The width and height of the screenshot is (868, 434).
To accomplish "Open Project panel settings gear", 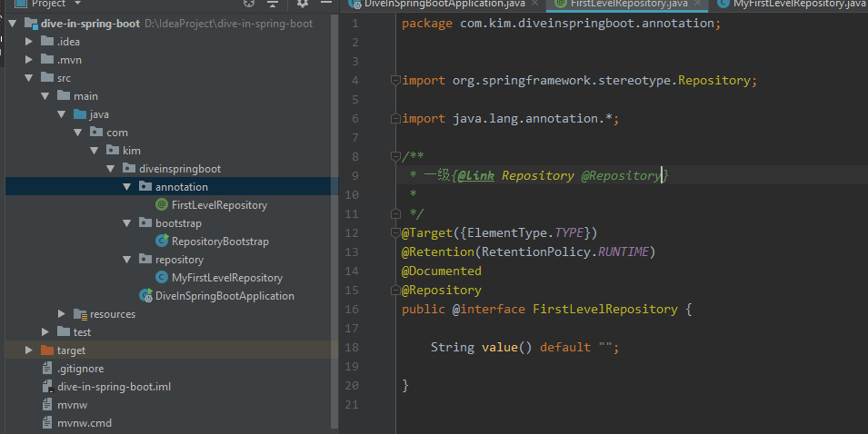I will tap(304, 4).
